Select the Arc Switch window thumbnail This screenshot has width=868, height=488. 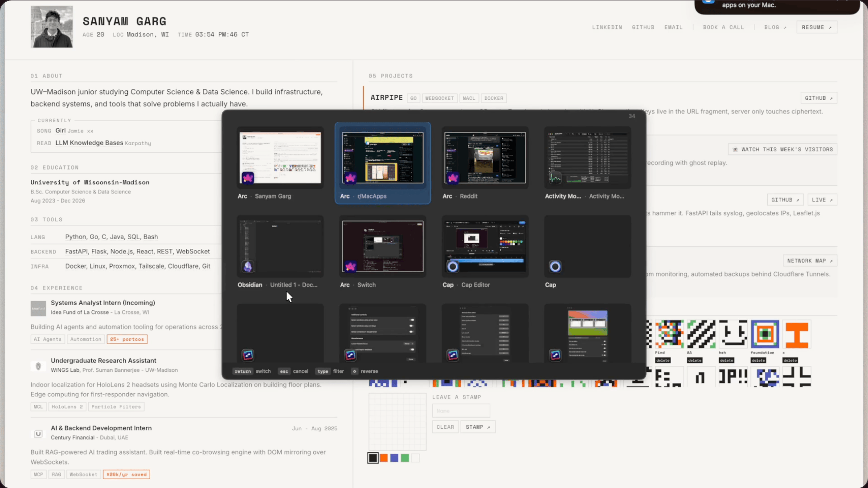tap(383, 246)
